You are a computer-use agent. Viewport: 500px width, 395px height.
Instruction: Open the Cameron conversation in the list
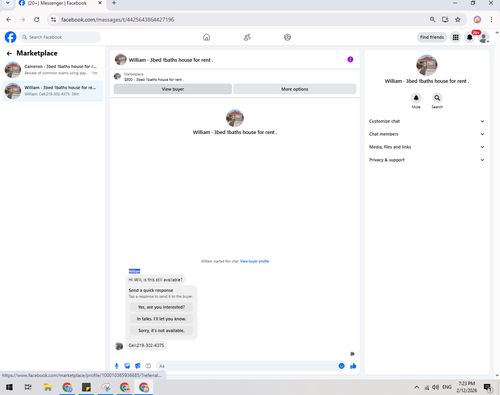point(53,70)
